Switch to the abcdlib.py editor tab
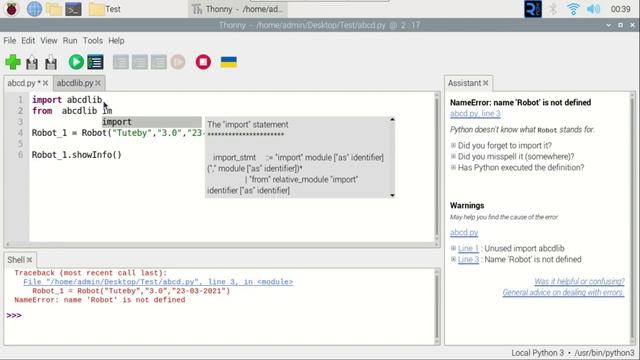The height and width of the screenshot is (360, 640). tap(75, 83)
